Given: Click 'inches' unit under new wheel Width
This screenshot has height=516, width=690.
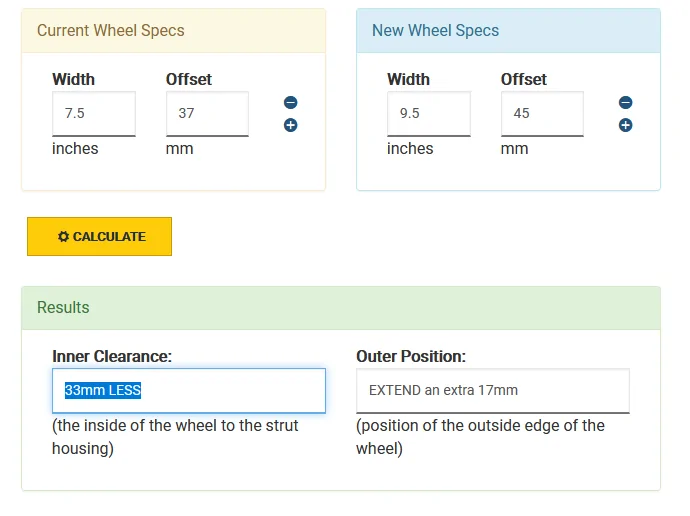Looking at the screenshot, I should tap(410, 149).
